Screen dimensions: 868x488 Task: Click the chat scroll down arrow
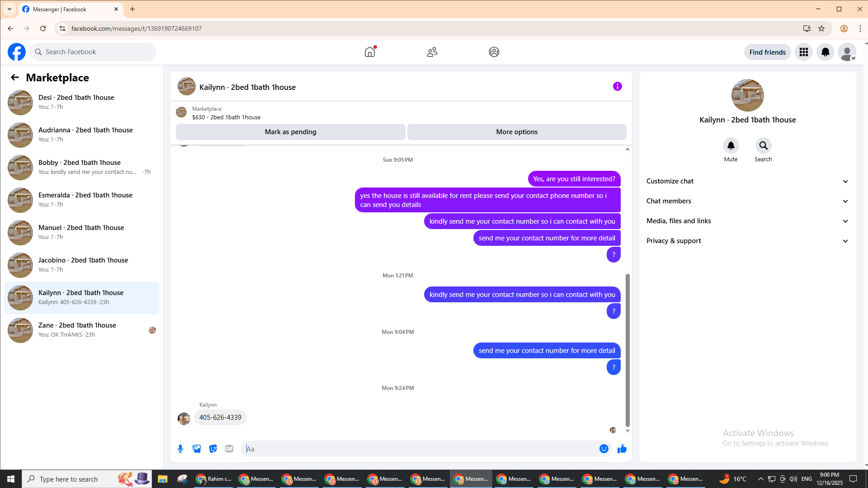tap(627, 431)
